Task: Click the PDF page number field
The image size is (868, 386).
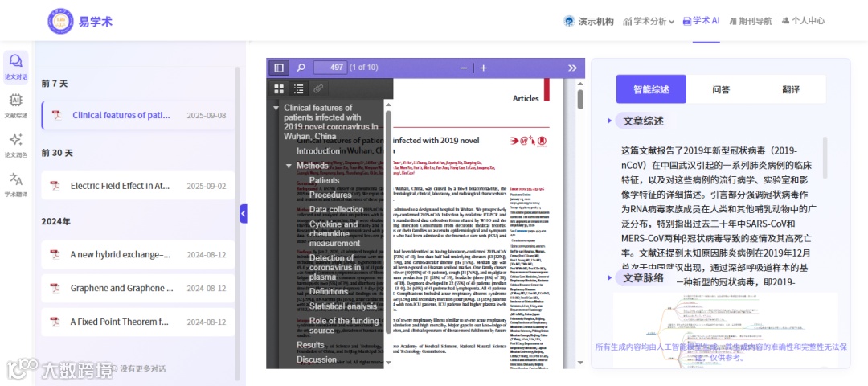Action: pos(330,68)
